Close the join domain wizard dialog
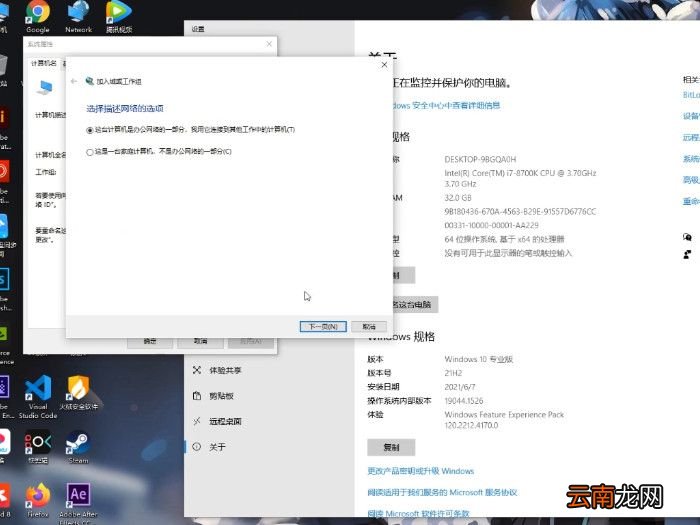The height and width of the screenshot is (525, 700). coord(384,65)
